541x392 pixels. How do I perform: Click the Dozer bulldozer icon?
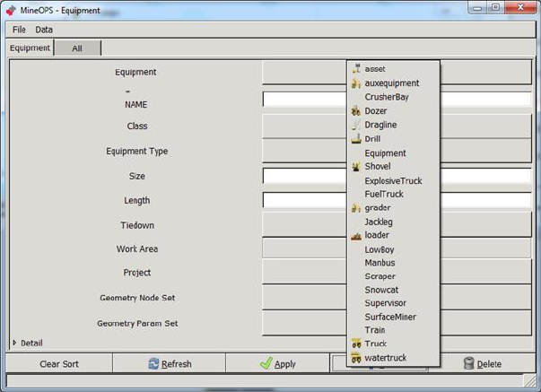tap(355, 111)
